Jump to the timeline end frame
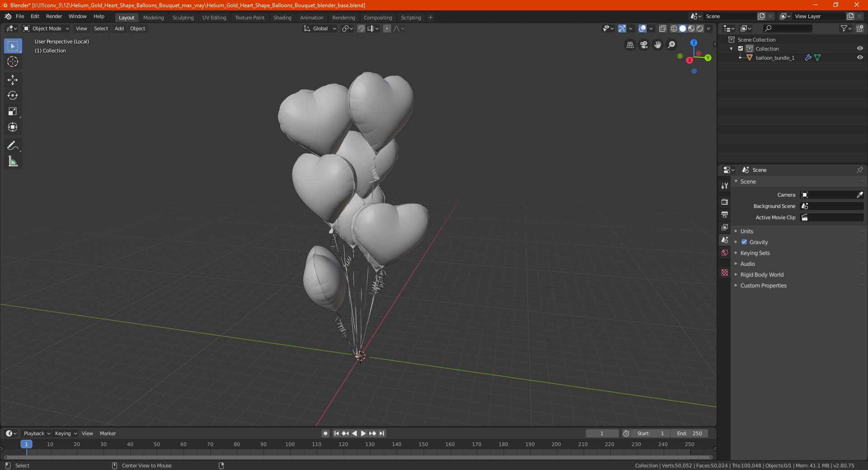The width and height of the screenshot is (868, 470). (382, 433)
